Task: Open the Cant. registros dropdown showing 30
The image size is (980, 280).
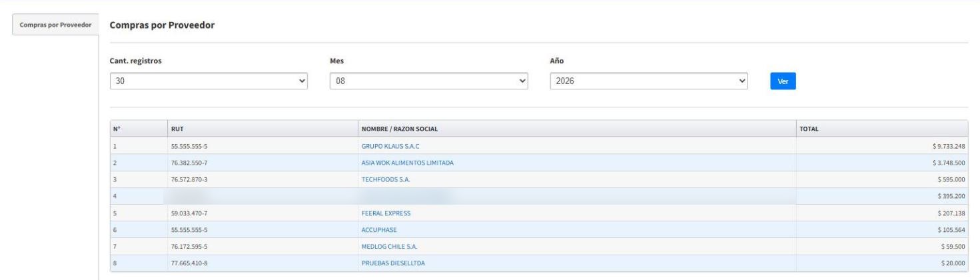Action: pyautogui.click(x=209, y=81)
